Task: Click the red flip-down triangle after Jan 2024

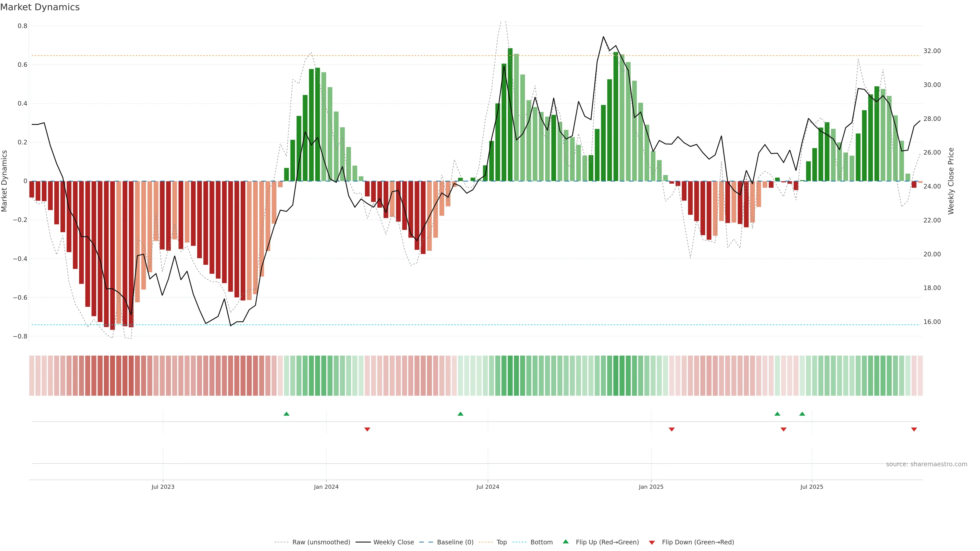Action: (367, 429)
